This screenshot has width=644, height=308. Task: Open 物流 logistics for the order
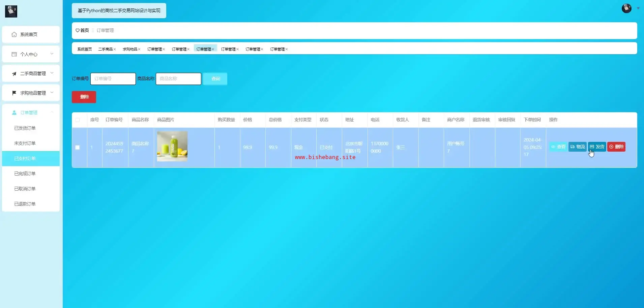pyautogui.click(x=577, y=147)
